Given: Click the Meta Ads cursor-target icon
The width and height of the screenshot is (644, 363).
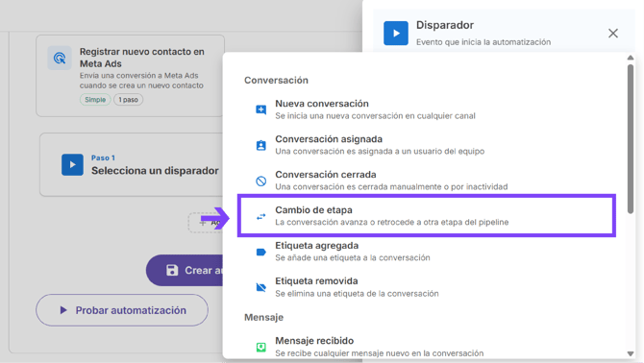Looking at the screenshot, I should point(60,58).
